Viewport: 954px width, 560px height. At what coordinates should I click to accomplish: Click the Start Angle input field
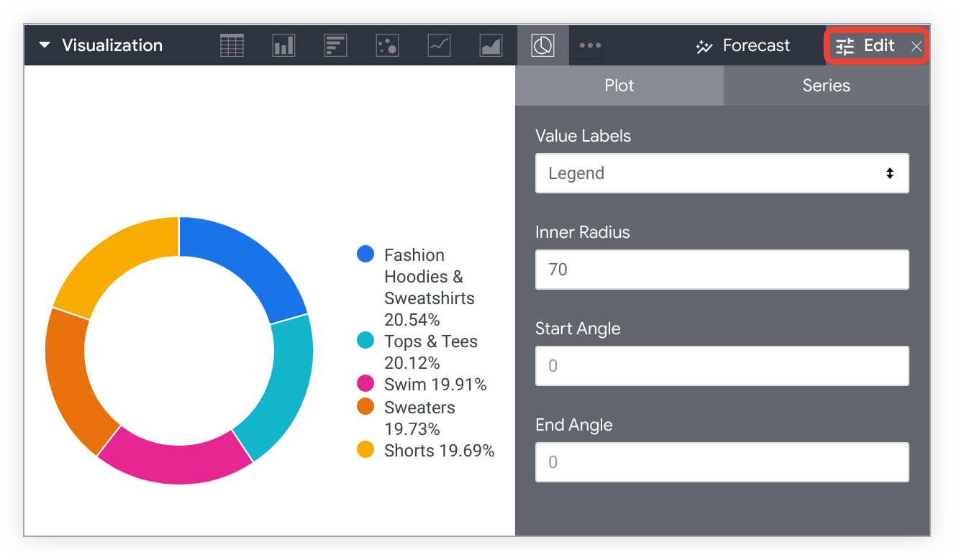point(722,365)
